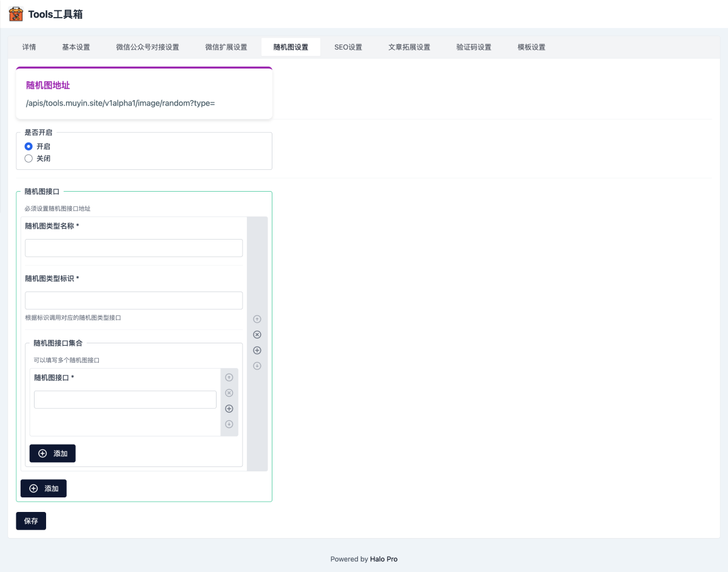This screenshot has width=728, height=572.
Task: Open the SEO设置 tab
Action: (x=348, y=47)
